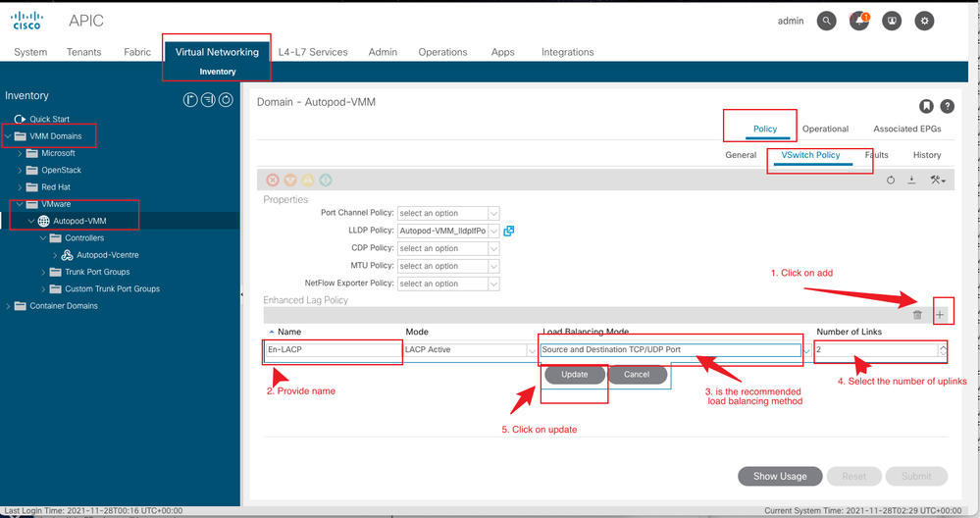Image resolution: width=980 pixels, height=518 pixels.
Task: Select the VSwitch Policy sub-tab
Action: pos(810,155)
